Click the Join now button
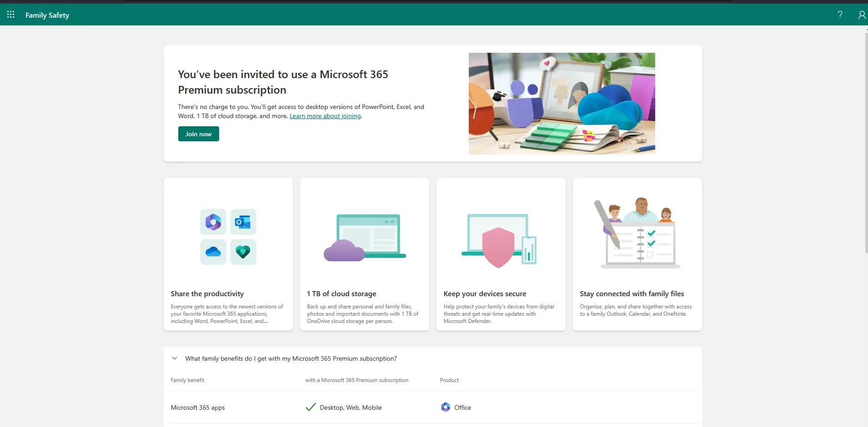This screenshot has width=868, height=427. (x=199, y=134)
